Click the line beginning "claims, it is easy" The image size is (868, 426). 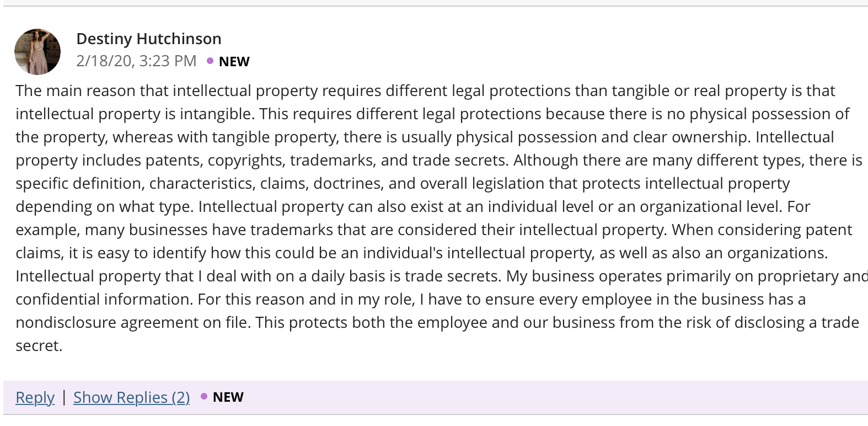(x=422, y=253)
